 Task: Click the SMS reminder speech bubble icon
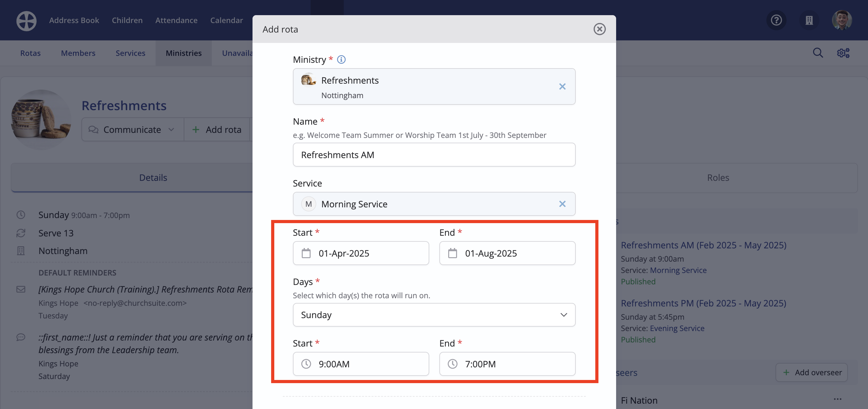pos(21,337)
